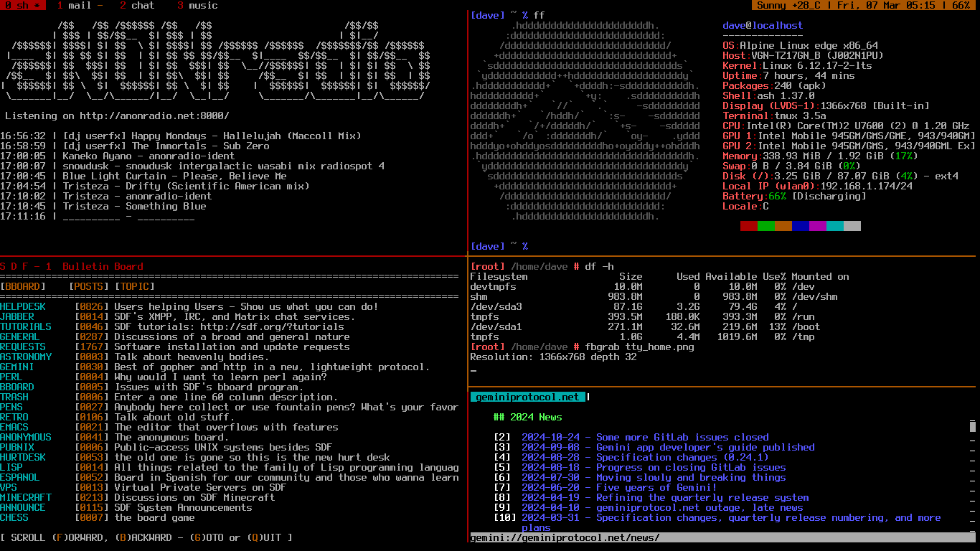
Task: Follow "Some more GitLab issues closed" link
Action: (x=682, y=437)
